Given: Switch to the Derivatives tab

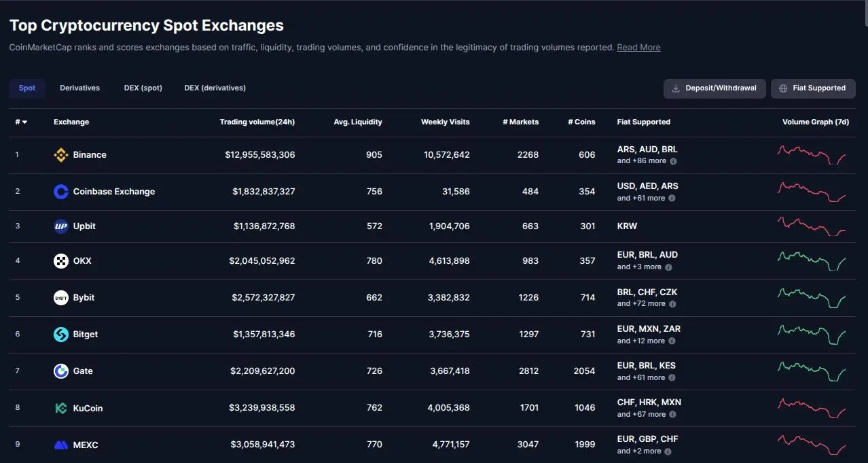Looking at the screenshot, I should (x=79, y=88).
